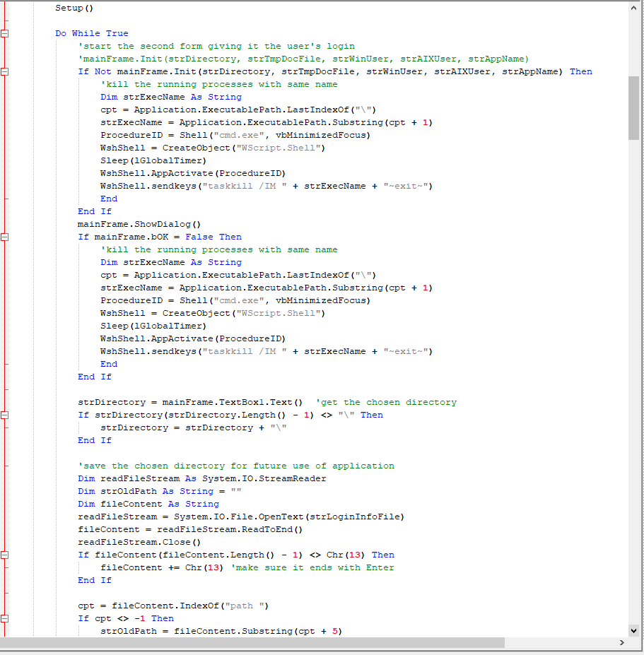644x655 pixels.
Task: Click readFileStream.Close() line
Action: pos(139,542)
